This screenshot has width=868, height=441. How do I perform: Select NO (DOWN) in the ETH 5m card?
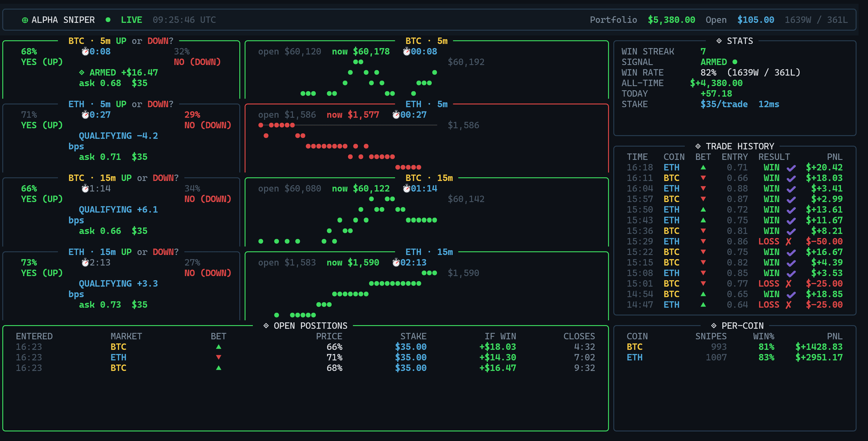(208, 125)
